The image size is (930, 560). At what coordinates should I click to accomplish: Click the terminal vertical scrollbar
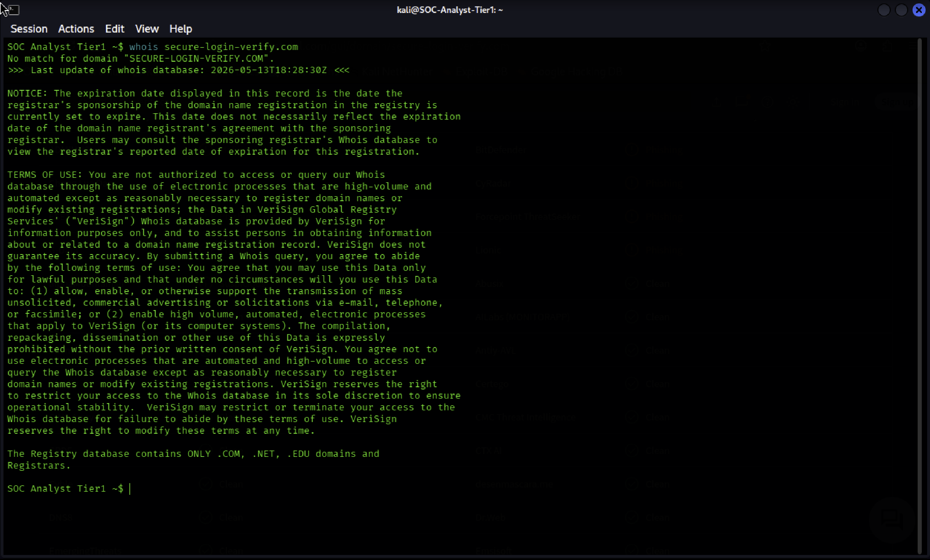920,296
